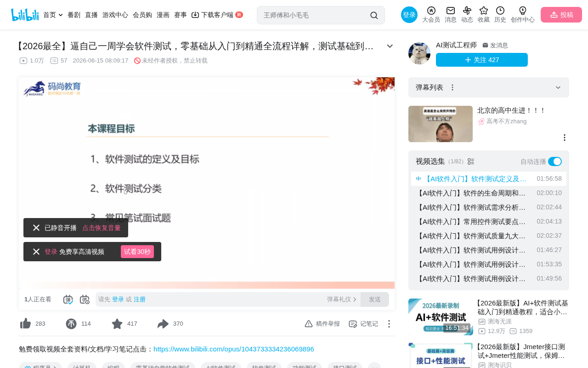Click the 投稿 upload button
588x368 pixels.
(561, 15)
